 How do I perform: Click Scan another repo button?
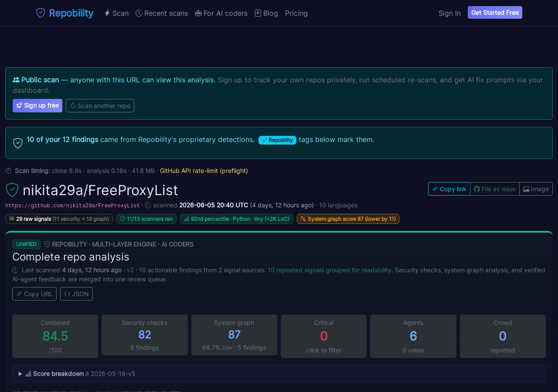pyautogui.click(x=100, y=105)
